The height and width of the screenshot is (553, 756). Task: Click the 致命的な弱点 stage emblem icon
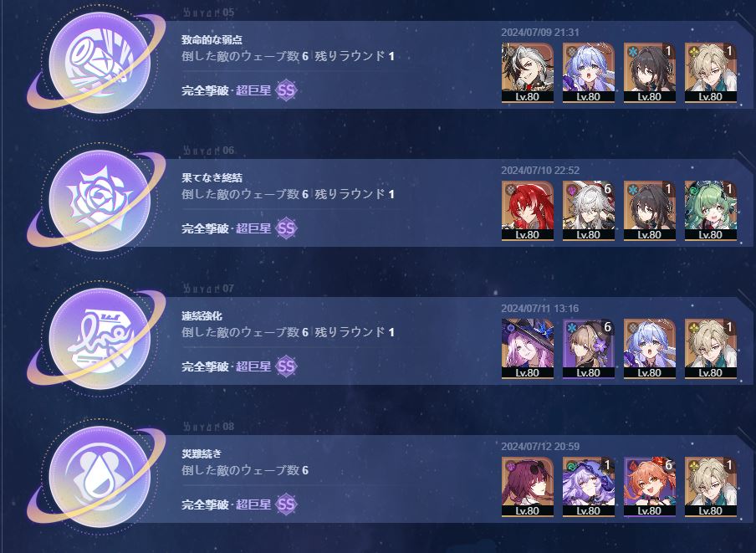[x=100, y=62]
